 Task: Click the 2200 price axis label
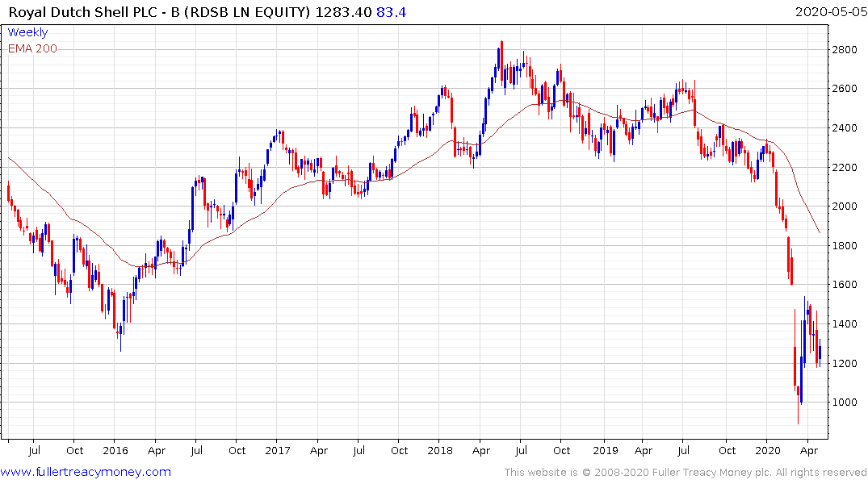point(845,167)
